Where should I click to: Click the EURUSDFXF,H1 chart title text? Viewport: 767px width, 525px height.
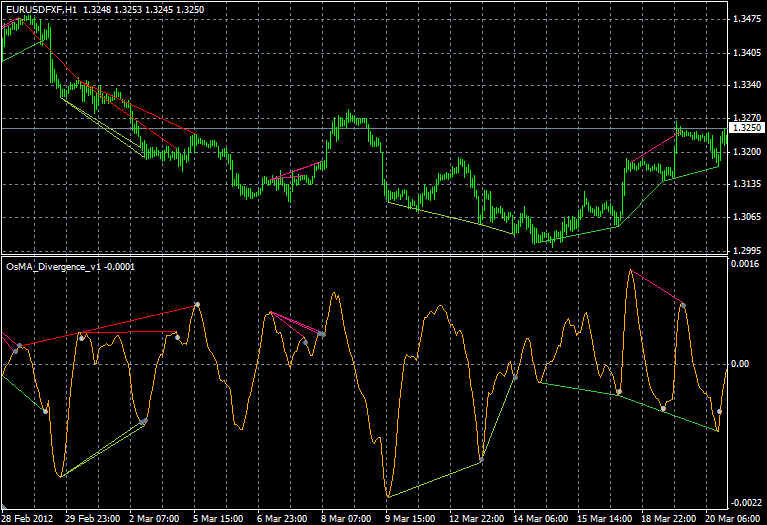pyautogui.click(x=42, y=9)
